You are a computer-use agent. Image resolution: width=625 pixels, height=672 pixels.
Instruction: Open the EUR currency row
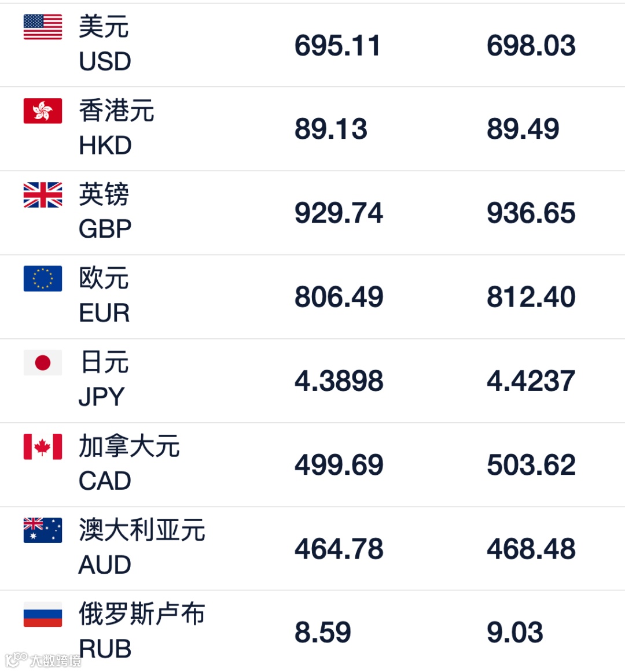click(x=312, y=297)
